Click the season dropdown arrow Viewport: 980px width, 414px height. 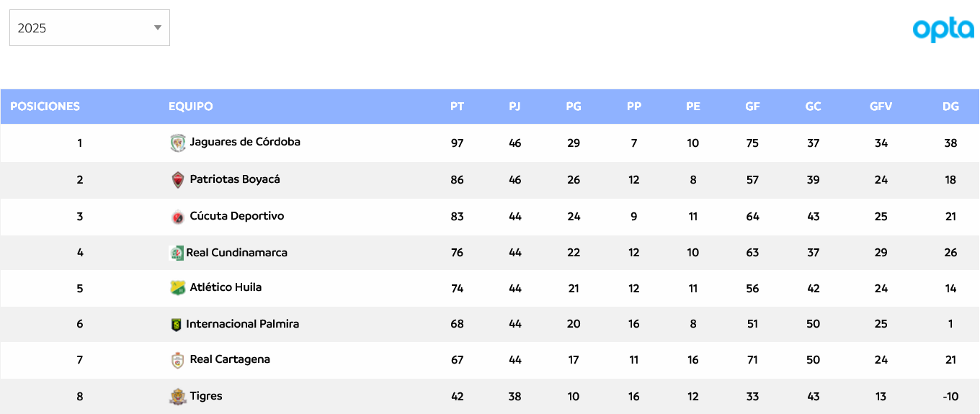coord(158,28)
